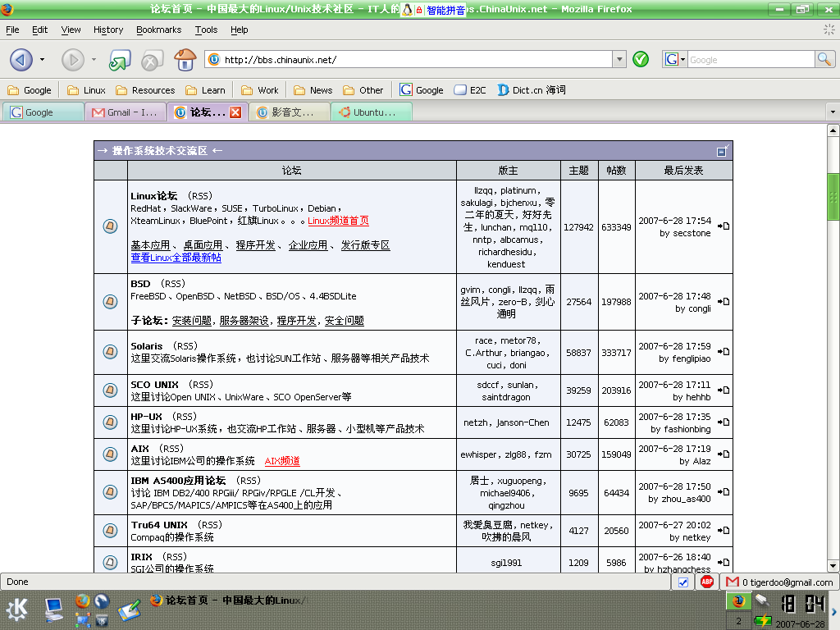Open the back history dropdown arrow
The height and width of the screenshot is (630, 840).
point(42,59)
